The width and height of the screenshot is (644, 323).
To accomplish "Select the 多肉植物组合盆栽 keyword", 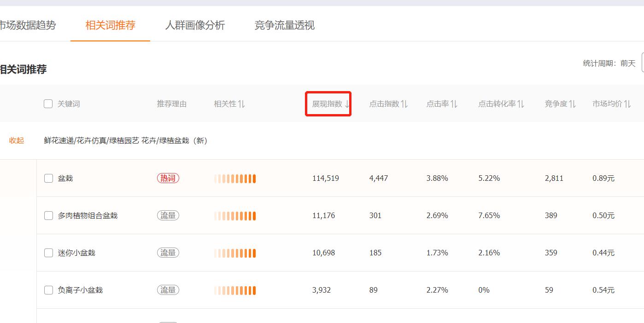I will pos(48,215).
